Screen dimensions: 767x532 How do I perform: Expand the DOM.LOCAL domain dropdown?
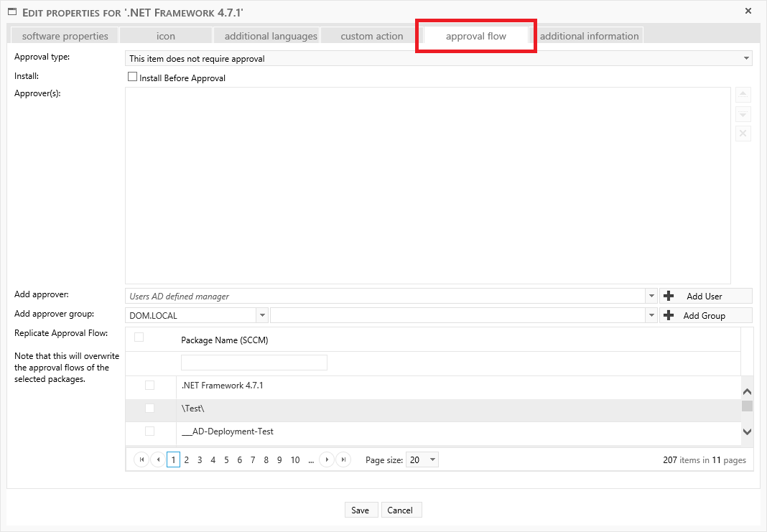click(262, 315)
